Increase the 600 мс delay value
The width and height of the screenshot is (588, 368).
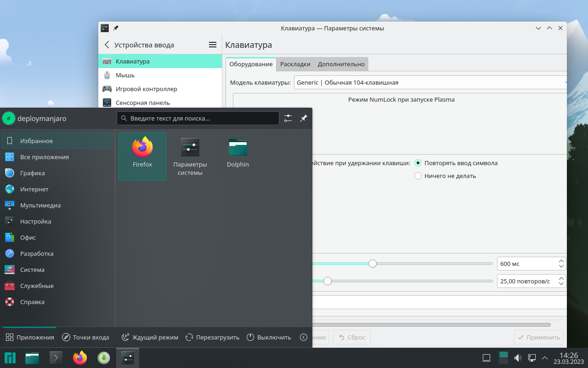point(561,261)
